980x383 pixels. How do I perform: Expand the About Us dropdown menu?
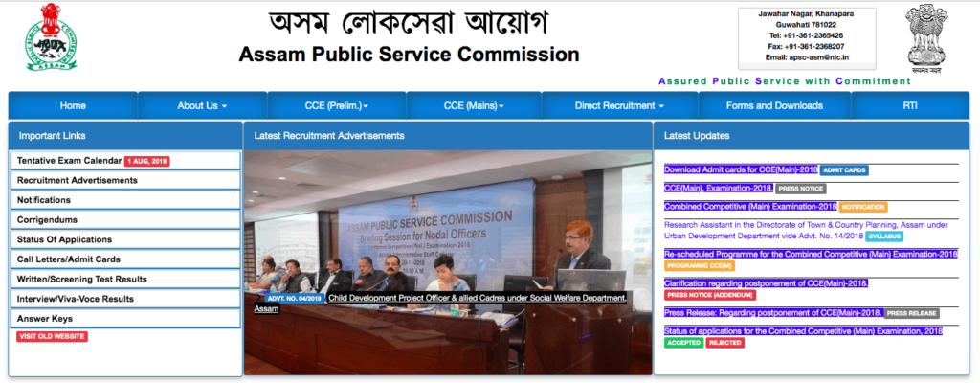coord(202,105)
